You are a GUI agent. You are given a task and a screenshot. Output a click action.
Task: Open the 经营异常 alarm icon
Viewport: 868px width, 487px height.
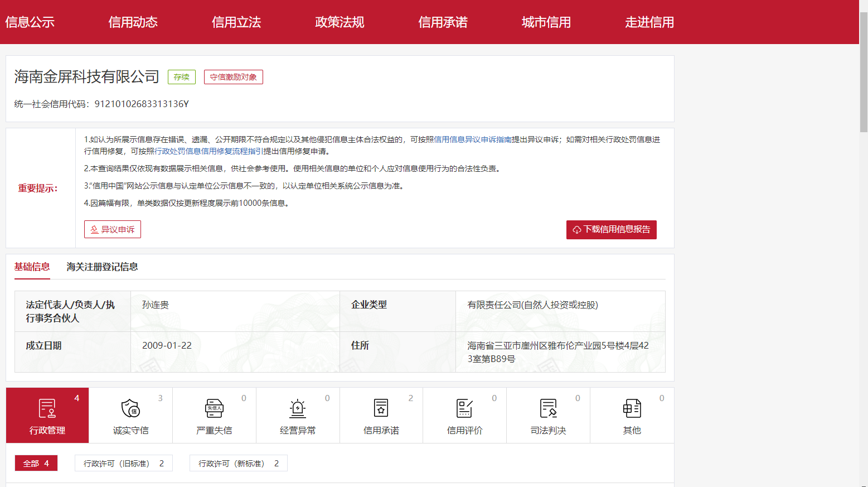coord(298,408)
